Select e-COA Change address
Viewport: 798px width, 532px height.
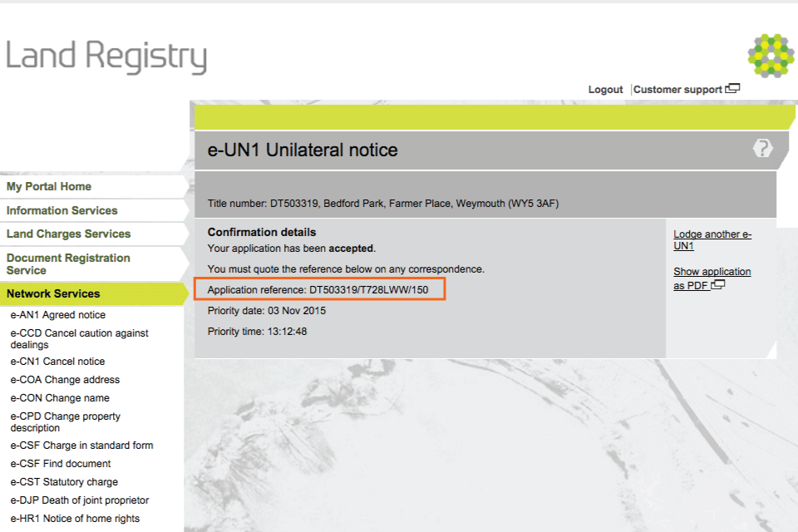[65, 380]
